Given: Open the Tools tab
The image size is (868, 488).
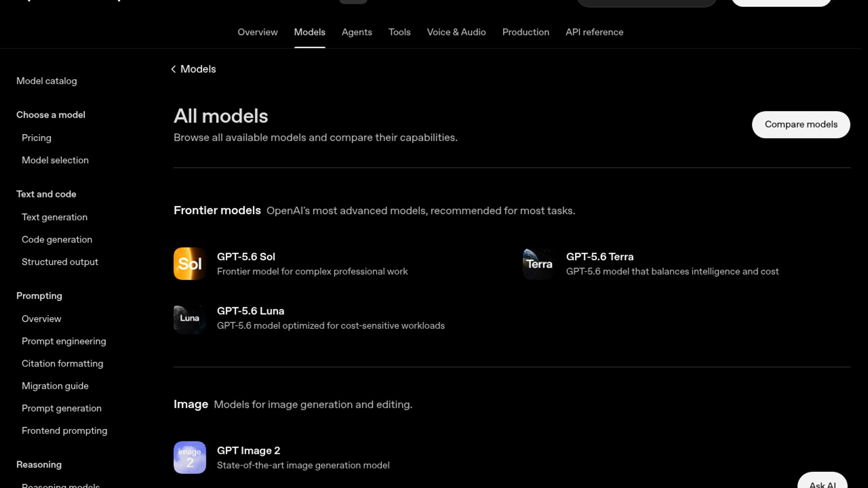Looking at the screenshot, I should tap(400, 32).
